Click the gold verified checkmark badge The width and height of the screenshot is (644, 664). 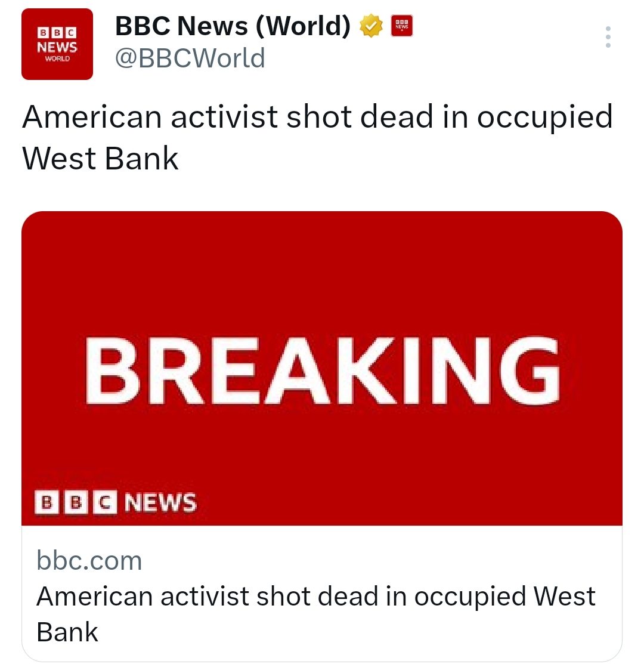click(371, 26)
